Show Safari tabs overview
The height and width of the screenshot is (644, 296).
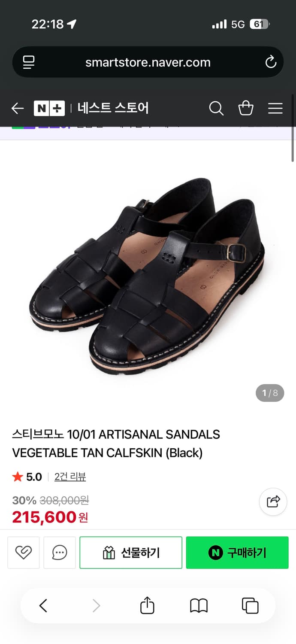[x=250, y=606]
